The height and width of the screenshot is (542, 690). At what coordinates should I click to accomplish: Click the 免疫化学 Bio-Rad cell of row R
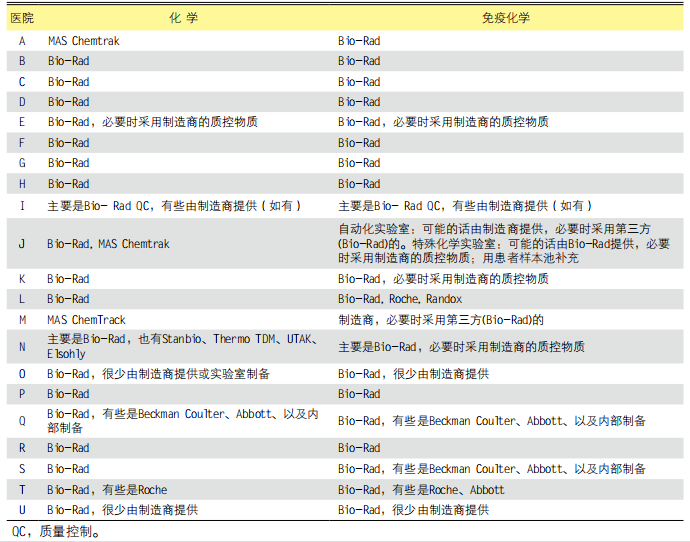(359, 448)
